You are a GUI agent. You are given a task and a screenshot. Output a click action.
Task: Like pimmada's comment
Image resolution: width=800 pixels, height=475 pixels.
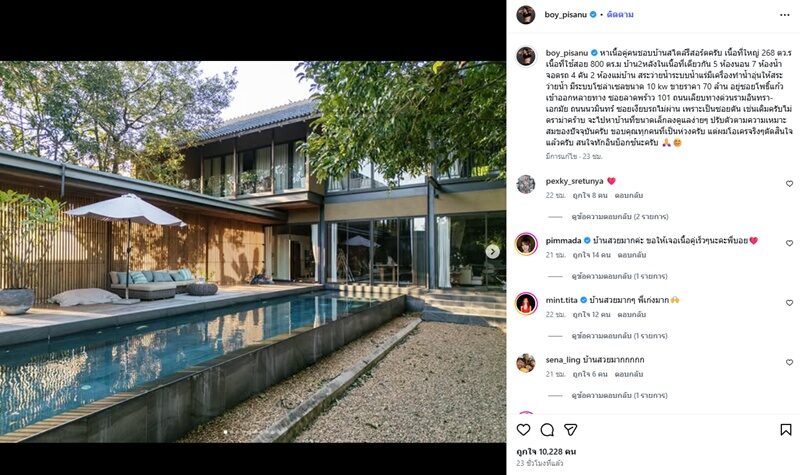pyautogui.click(x=788, y=243)
